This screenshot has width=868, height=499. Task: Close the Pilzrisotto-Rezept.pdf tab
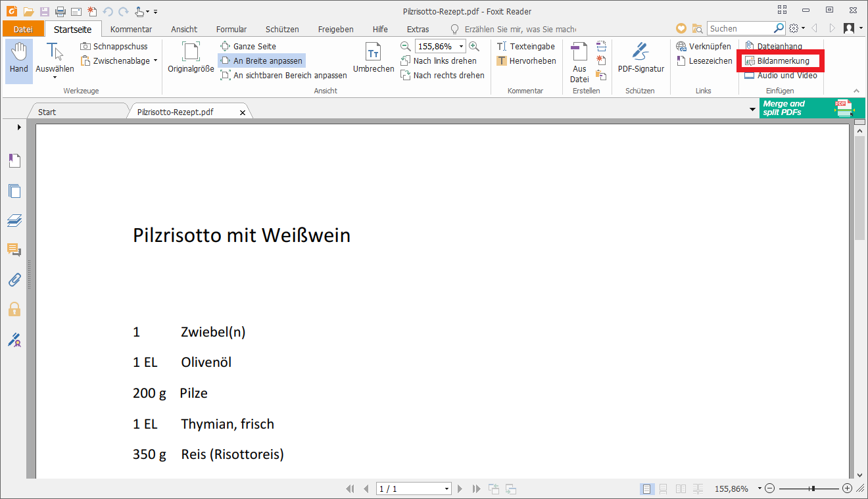click(x=243, y=112)
